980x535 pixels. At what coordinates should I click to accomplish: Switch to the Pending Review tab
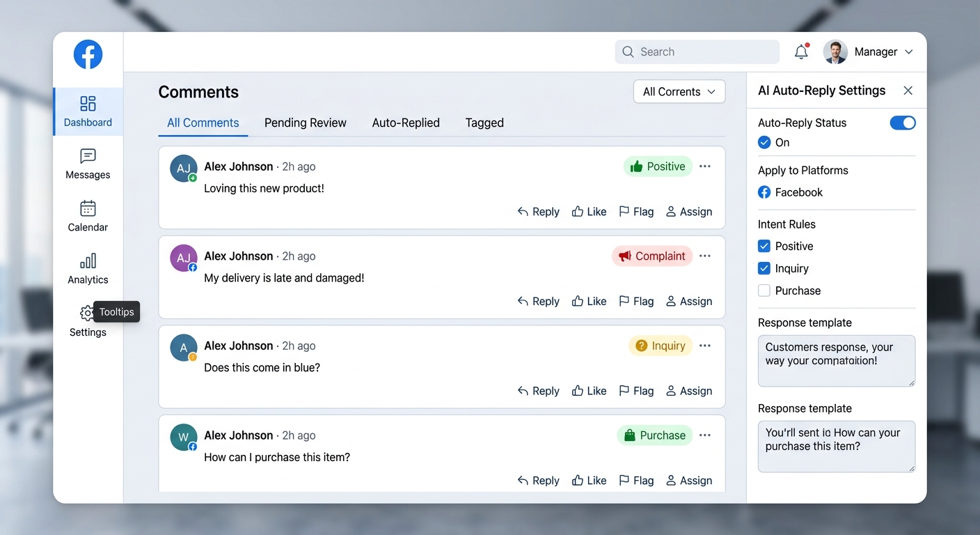305,123
